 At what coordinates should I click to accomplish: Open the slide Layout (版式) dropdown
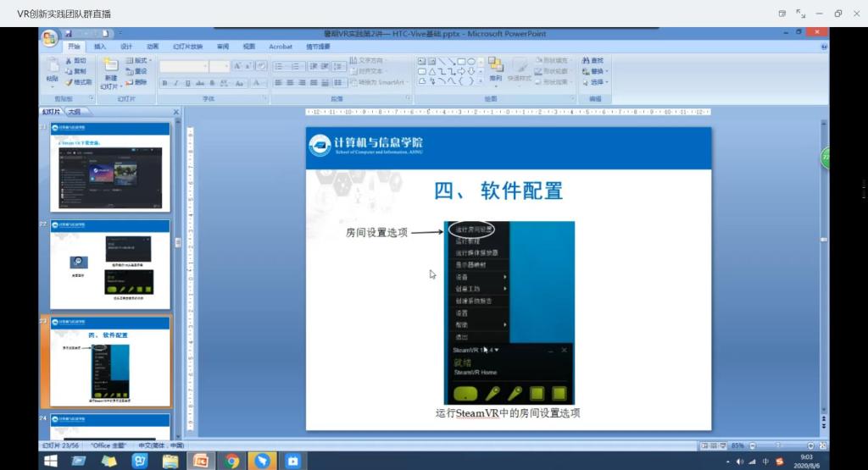(x=151, y=61)
